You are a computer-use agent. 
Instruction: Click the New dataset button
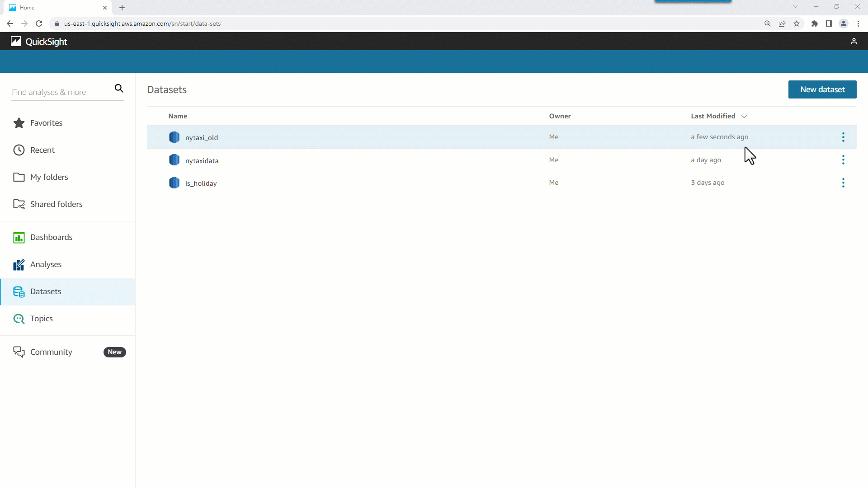pyautogui.click(x=822, y=89)
